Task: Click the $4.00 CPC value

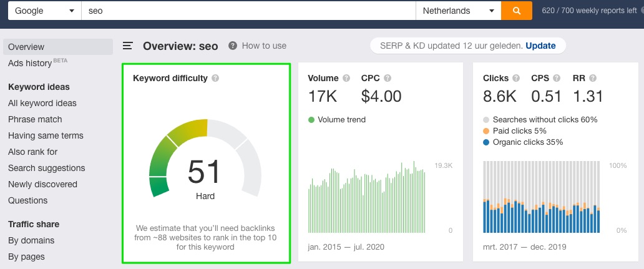Action: [x=381, y=96]
